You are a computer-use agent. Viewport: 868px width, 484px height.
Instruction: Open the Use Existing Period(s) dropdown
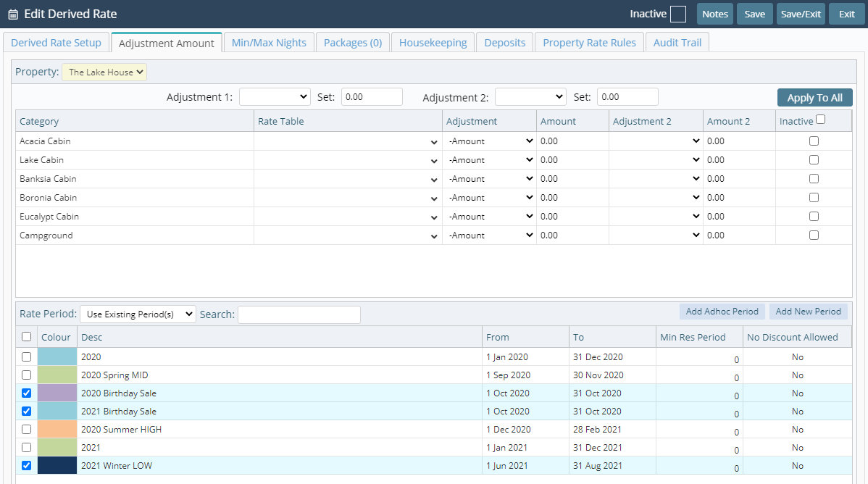click(x=138, y=314)
